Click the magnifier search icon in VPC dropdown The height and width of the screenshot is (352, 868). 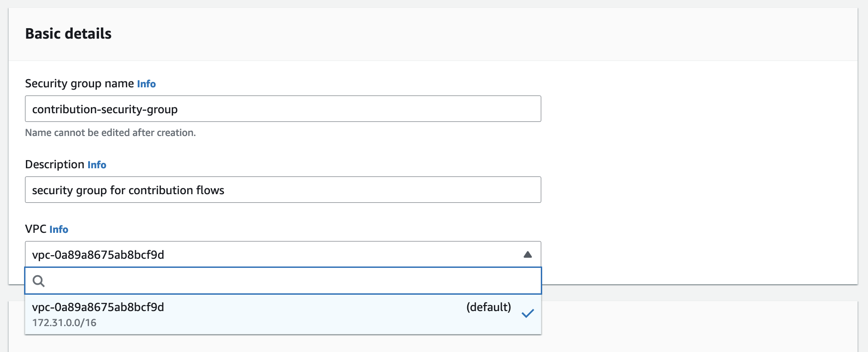(39, 281)
